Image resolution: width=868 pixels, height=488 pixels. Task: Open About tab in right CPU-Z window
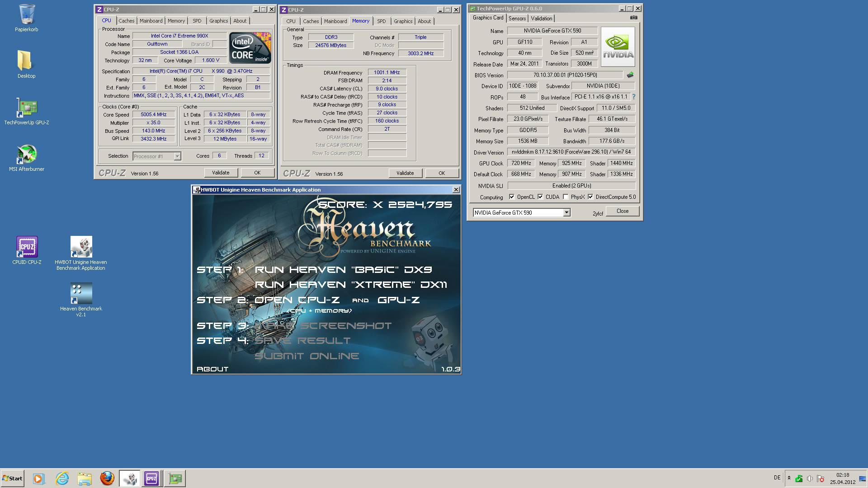424,21
